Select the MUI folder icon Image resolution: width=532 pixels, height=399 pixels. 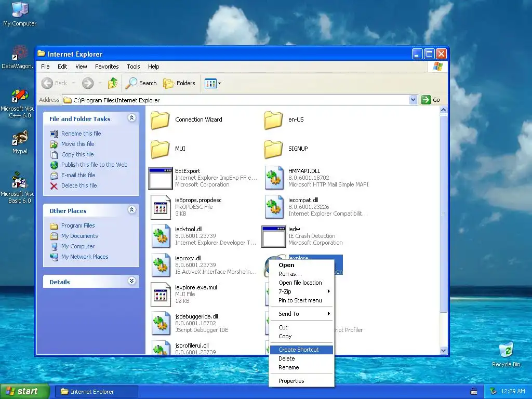point(160,149)
